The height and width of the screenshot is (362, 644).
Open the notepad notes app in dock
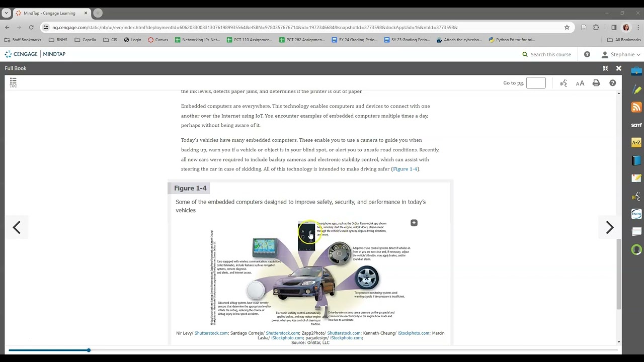(x=636, y=178)
